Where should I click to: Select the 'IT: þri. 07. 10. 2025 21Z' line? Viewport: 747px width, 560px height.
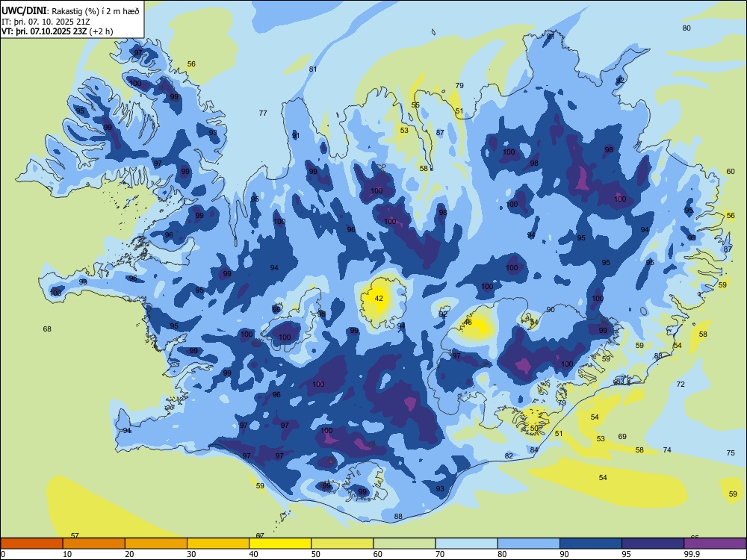point(46,22)
